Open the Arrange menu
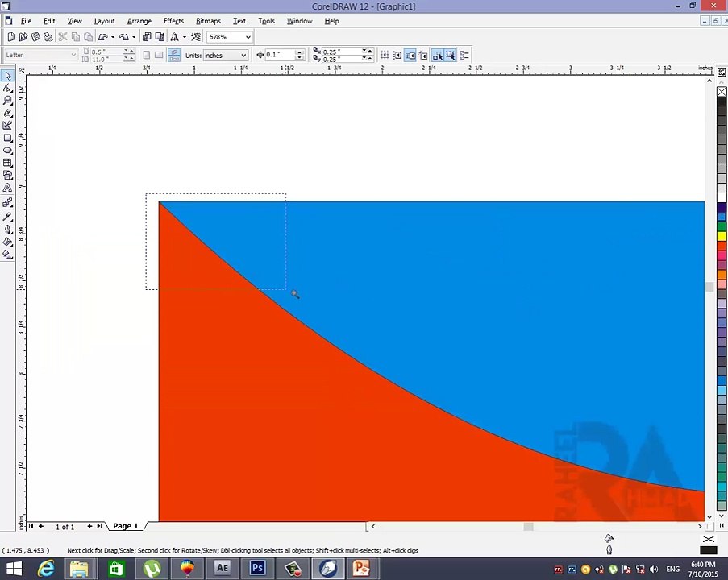Viewport: 728px width, 580px height. [139, 21]
